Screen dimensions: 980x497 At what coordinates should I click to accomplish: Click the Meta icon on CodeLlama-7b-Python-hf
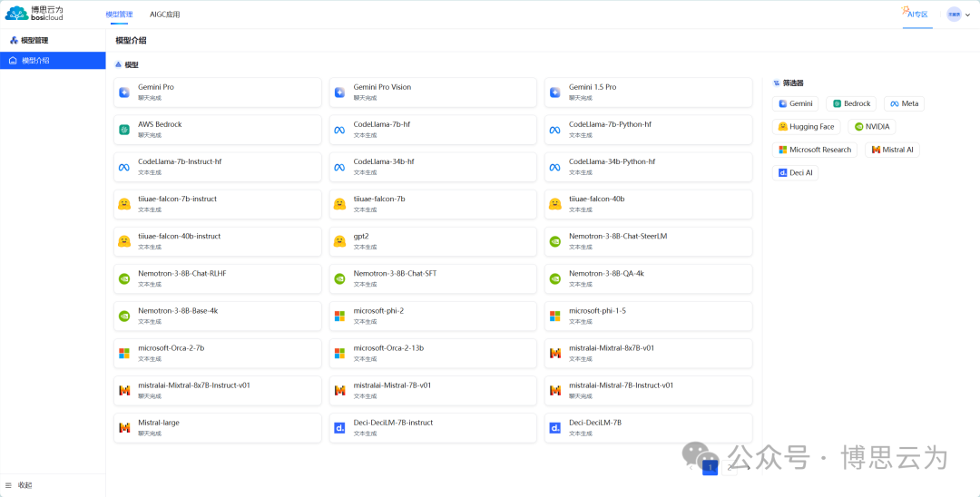click(x=555, y=130)
